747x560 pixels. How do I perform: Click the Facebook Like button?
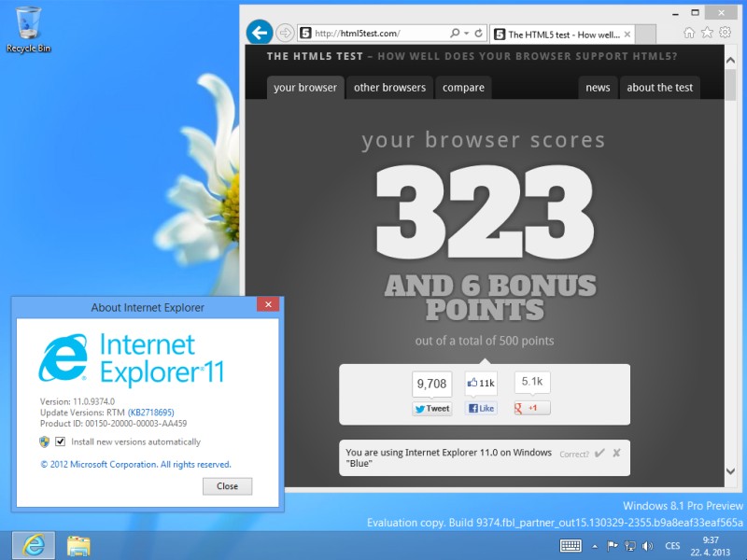[x=481, y=408]
